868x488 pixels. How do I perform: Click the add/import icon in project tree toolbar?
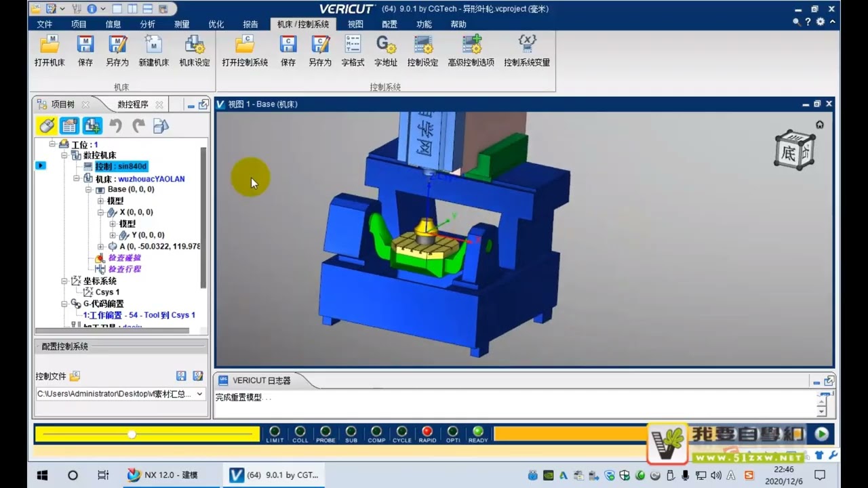pyautogui.click(x=92, y=125)
